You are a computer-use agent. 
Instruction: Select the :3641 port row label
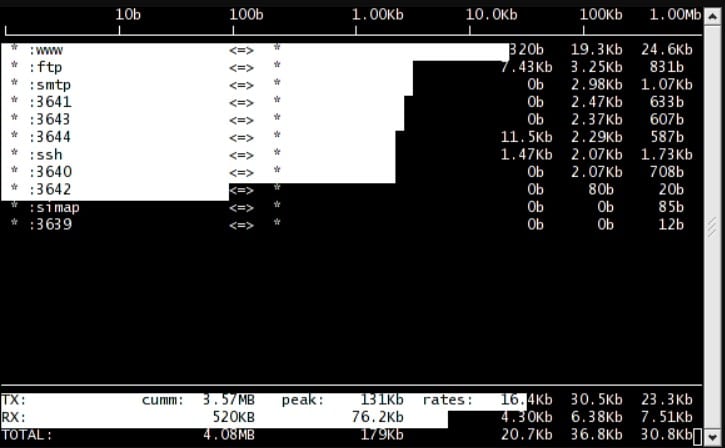[x=50, y=102]
